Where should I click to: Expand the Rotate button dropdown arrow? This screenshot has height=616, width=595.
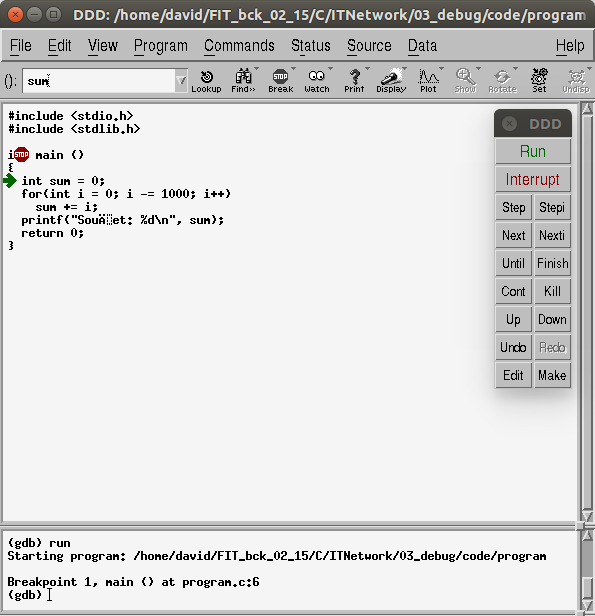[x=515, y=69]
